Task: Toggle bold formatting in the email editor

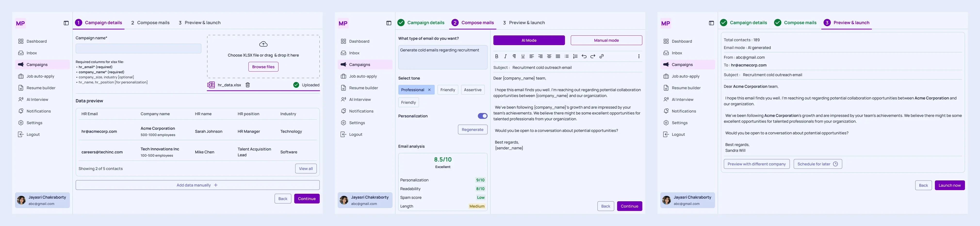Action: click(497, 56)
